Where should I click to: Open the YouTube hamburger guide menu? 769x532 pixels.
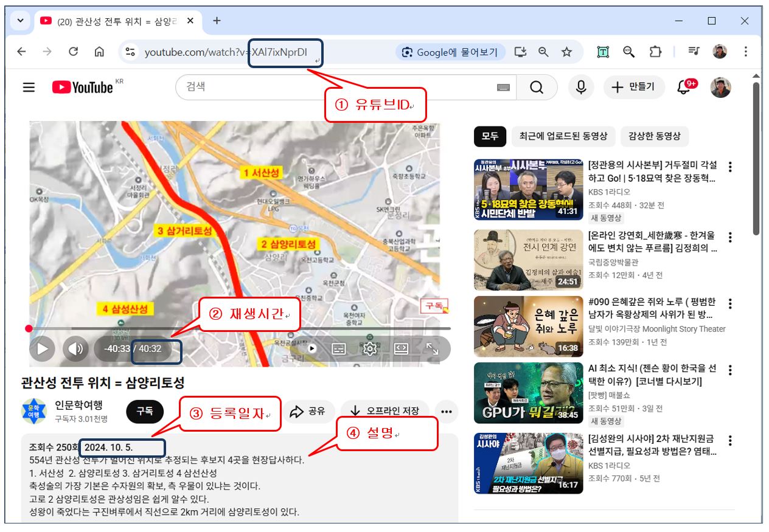point(29,88)
